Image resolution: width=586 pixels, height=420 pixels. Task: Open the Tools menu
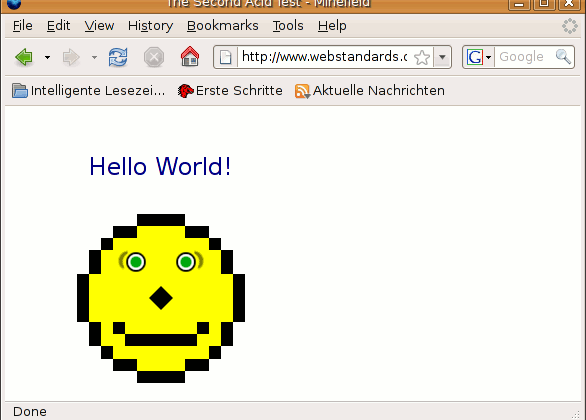tap(288, 26)
